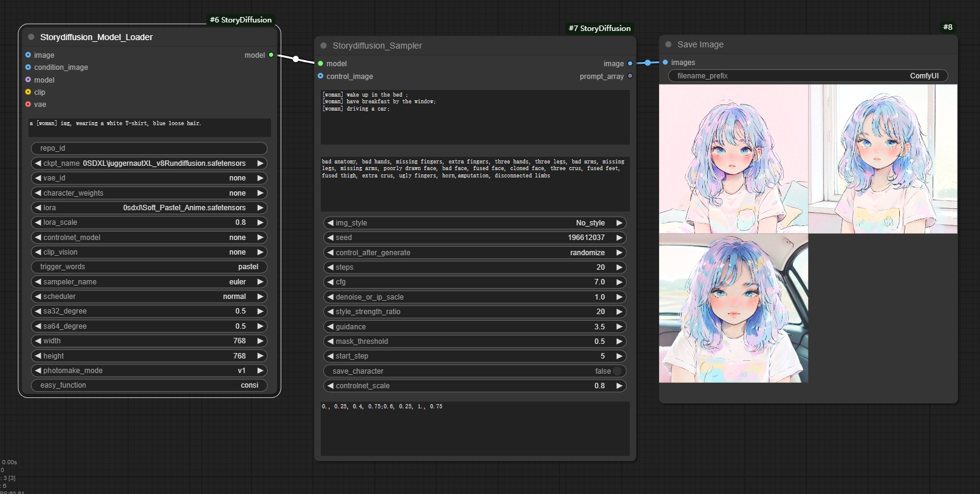Open the sampeler_name dropdown
Screen dimensions: 980x494
tap(149, 282)
